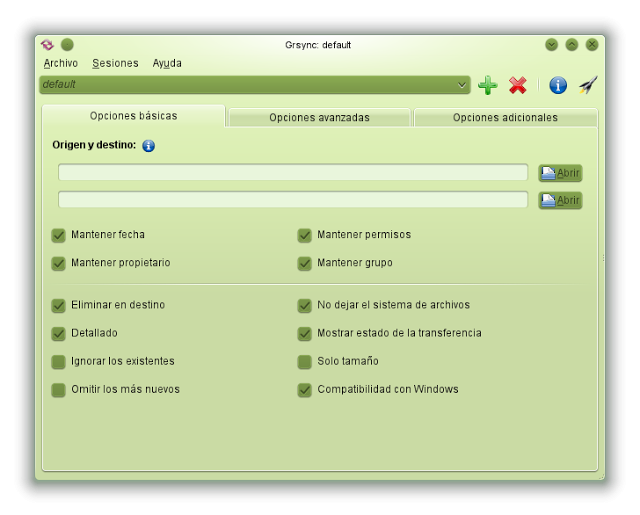Open the Archivo menu

[60, 63]
